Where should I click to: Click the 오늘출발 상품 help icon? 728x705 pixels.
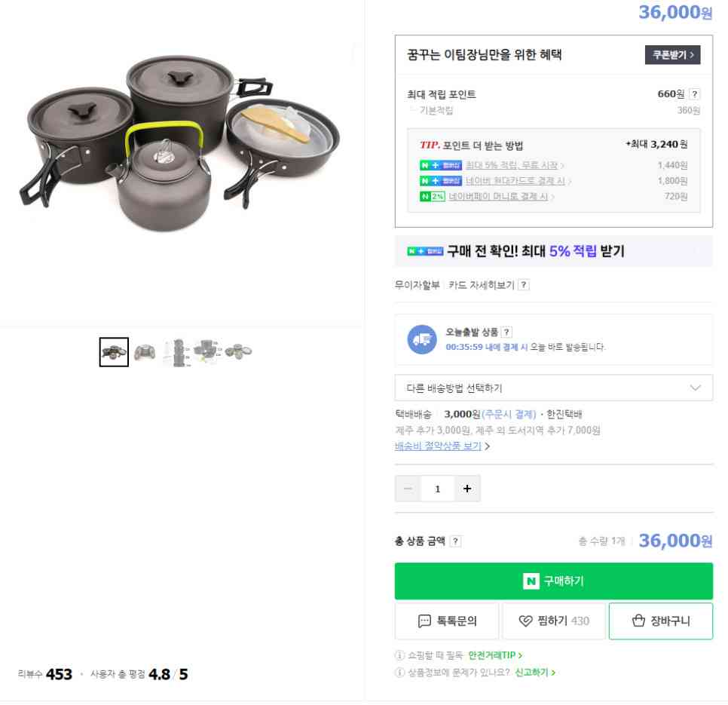click(x=506, y=332)
